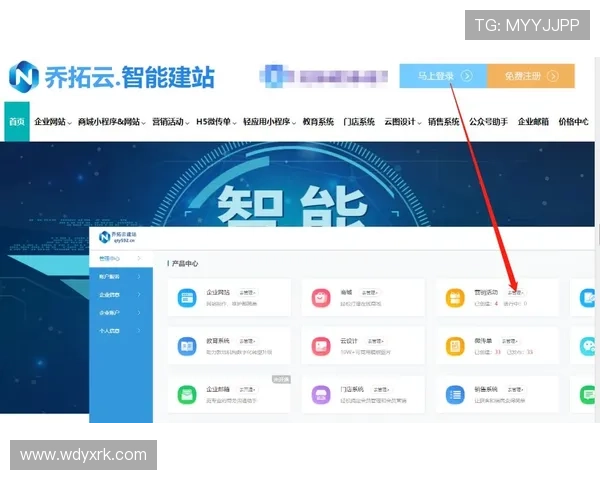Image resolution: width=600 pixels, height=480 pixels.
Task: Open the 商城 pink shopping bag icon
Action: [321, 298]
